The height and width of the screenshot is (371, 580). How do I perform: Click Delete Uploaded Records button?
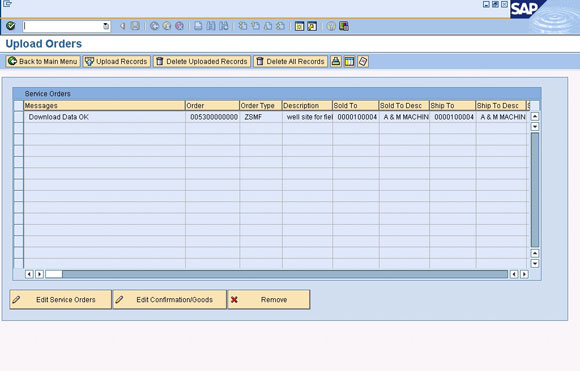[202, 61]
